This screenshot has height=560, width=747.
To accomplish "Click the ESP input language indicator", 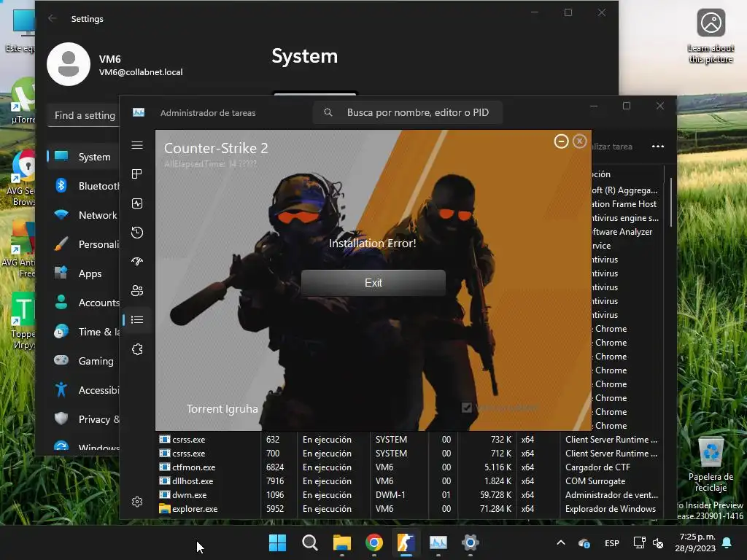I will pos(612,542).
